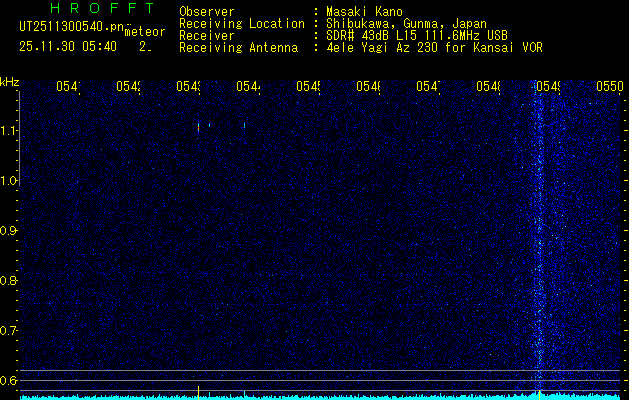Click the HROFFT title text
This screenshot has height=400, width=629.
(102, 8)
